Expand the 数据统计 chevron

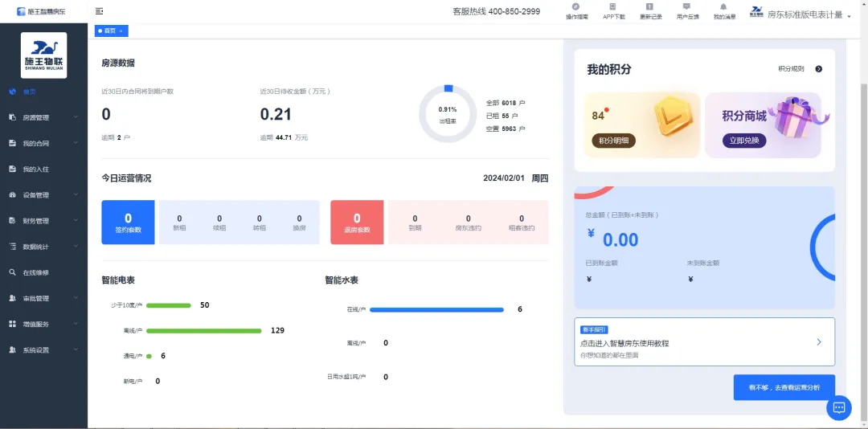click(x=76, y=247)
